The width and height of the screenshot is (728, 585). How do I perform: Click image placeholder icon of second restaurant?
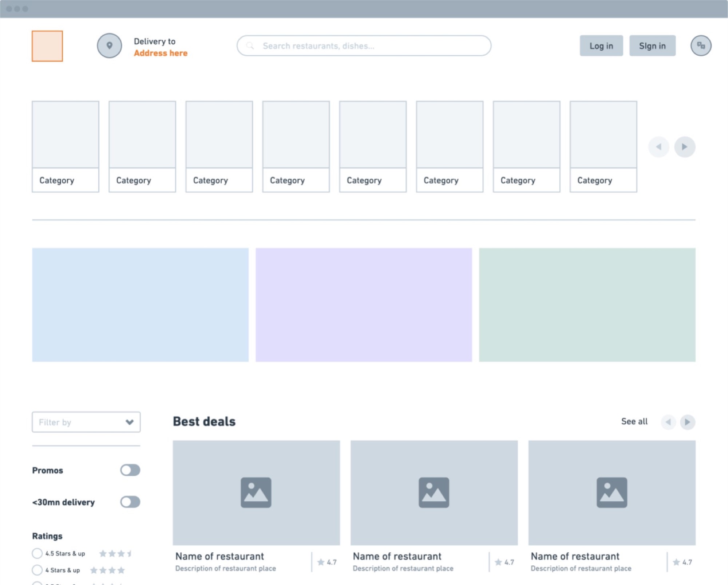click(x=434, y=492)
